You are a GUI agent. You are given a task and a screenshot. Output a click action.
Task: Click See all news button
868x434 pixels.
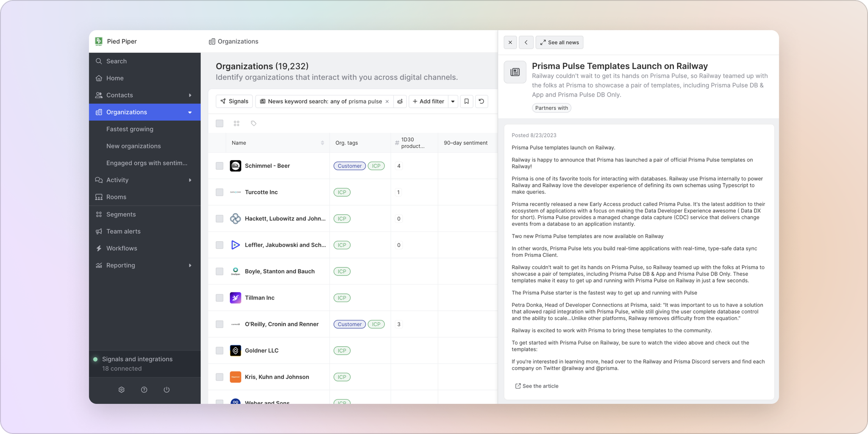(559, 42)
